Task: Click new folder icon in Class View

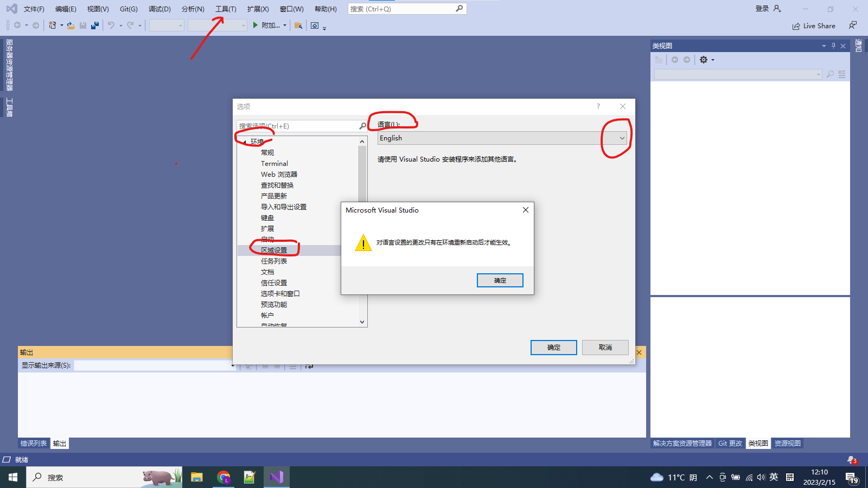Action: [x=659, y=60]
